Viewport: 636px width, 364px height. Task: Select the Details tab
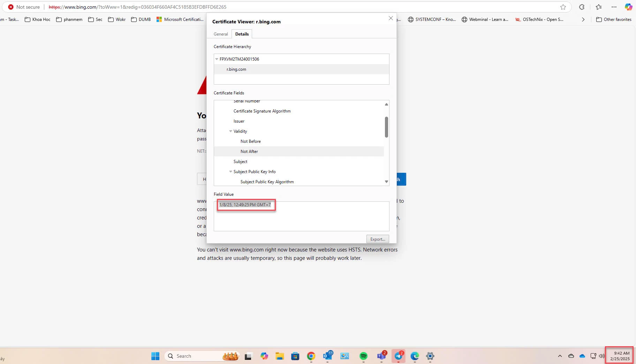242,34
